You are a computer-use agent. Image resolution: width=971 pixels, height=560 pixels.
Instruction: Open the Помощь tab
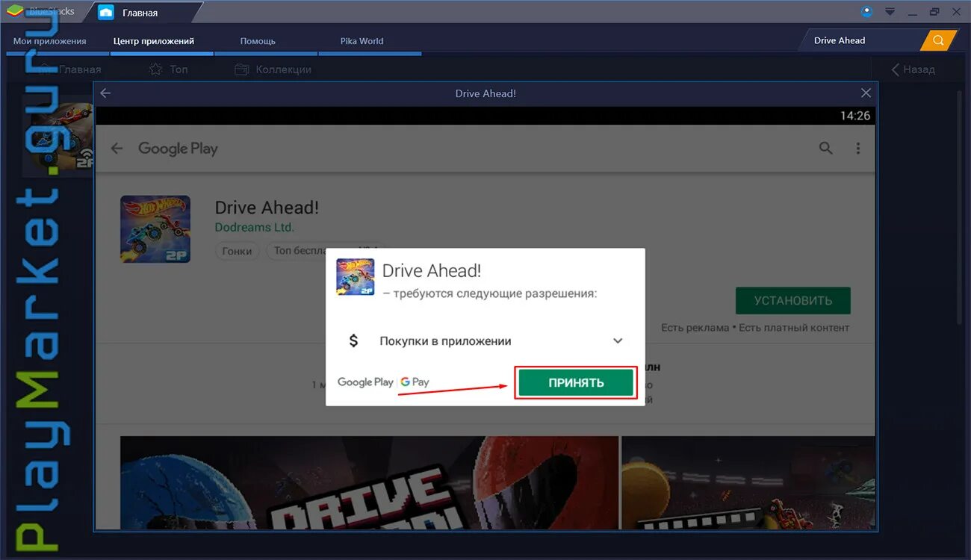coord(258,41)
